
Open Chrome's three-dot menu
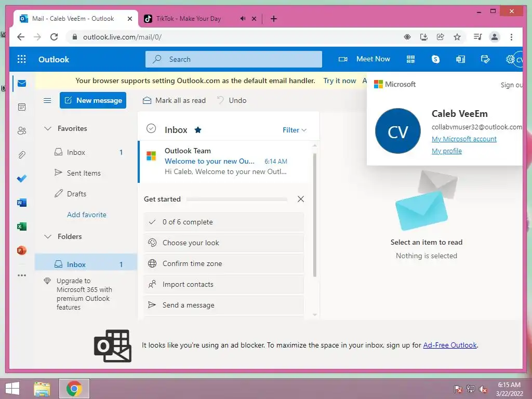[511, 37]
